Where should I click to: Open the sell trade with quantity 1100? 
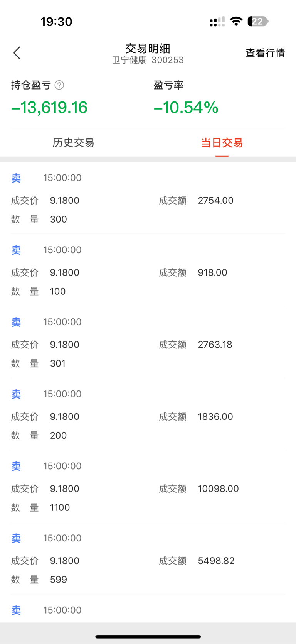(148, 488)
